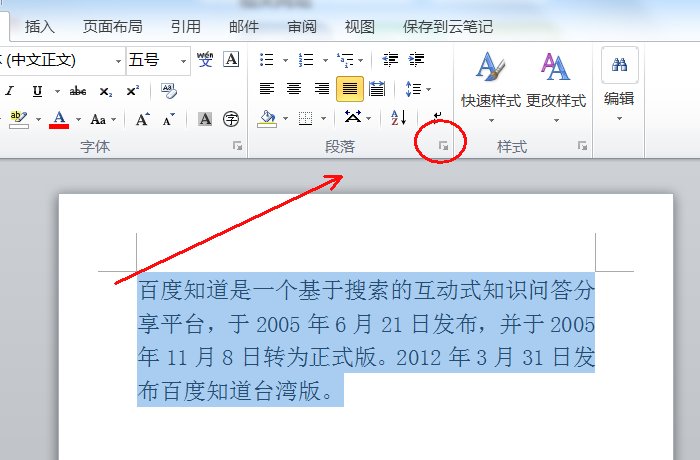Apply red font color

(x=59, y=119)
